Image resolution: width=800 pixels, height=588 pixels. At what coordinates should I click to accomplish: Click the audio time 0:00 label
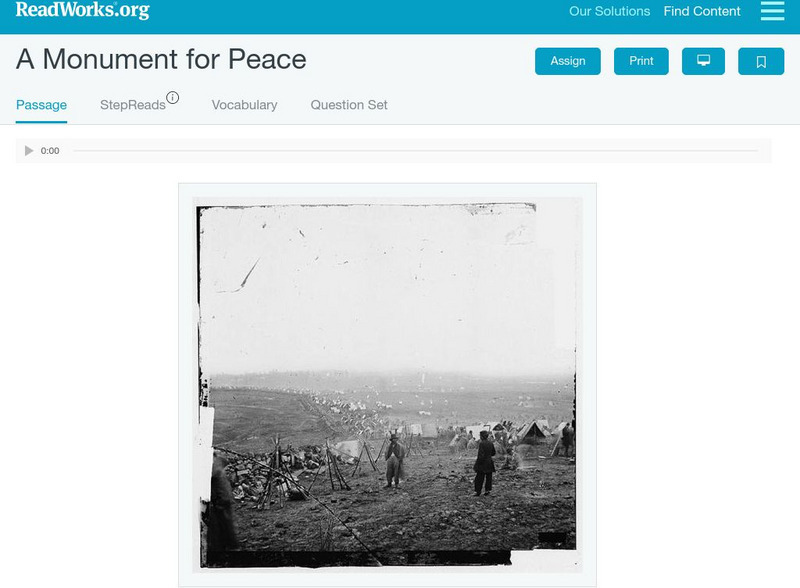(x=50, y=151)
